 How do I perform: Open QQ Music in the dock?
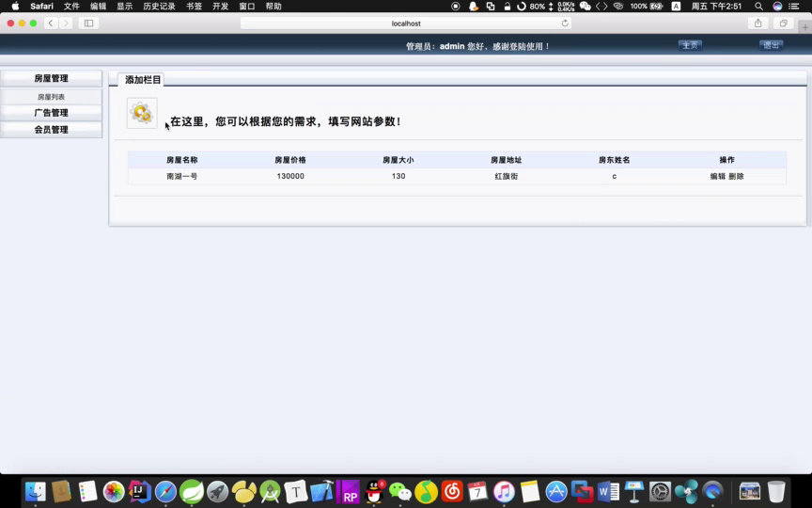pos(426,491)
